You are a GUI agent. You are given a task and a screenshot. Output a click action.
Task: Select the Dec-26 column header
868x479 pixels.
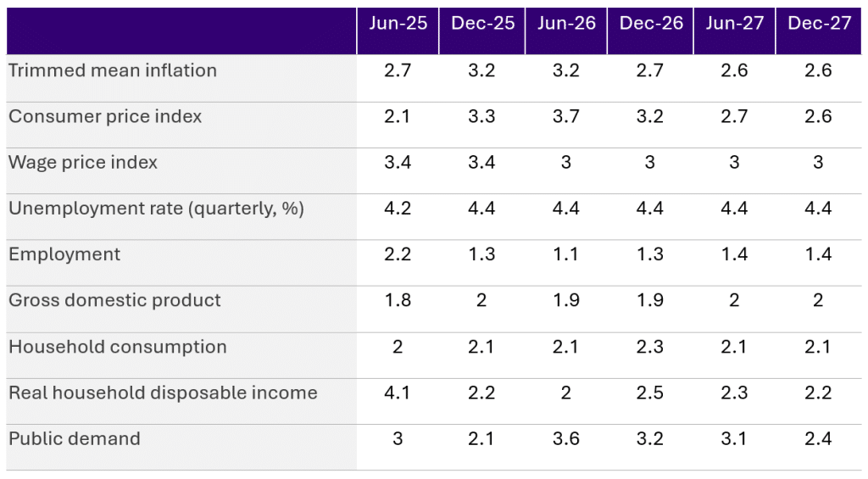point(650,24)
